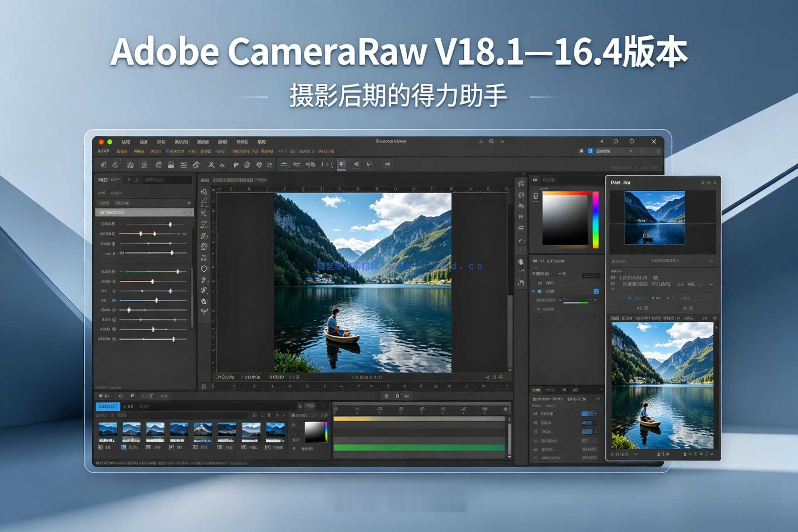Click the green progress bar in right properties panel
This screenshot has height=532, width=798.
[x=576, y=302]
